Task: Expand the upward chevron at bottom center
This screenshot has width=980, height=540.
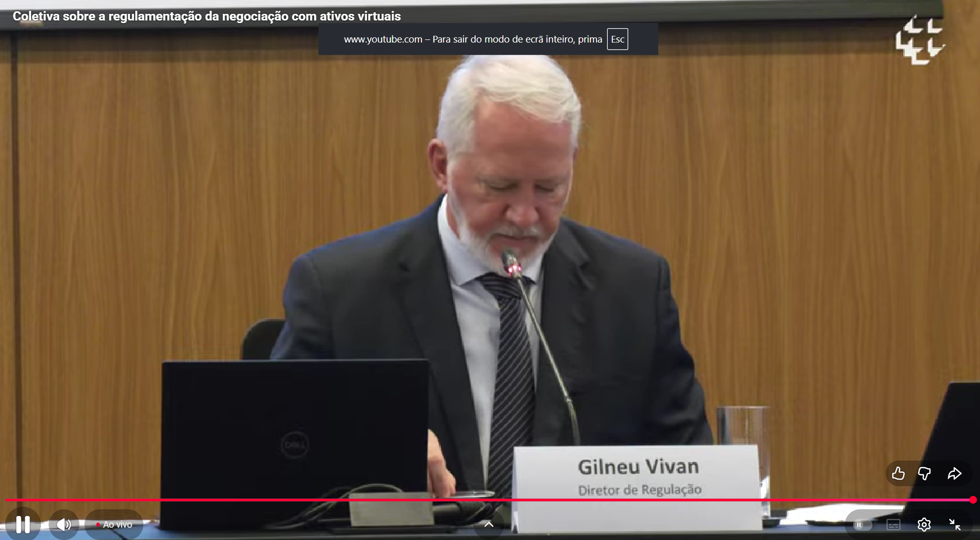Action: pyautogui.click(x=489, y=524)
